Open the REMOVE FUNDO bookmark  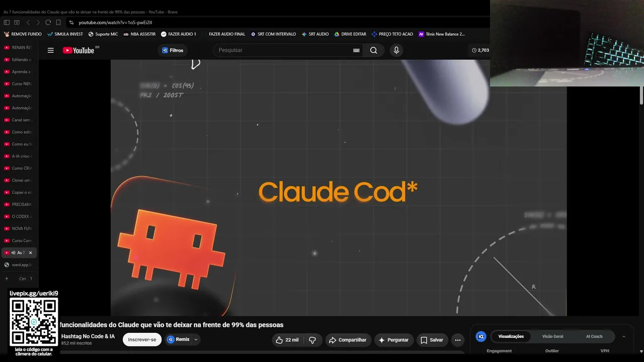23,34
